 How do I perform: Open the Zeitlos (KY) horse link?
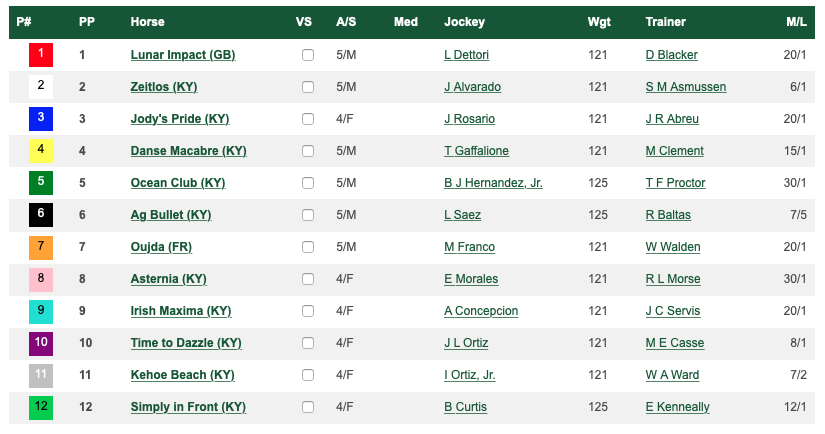[164, 87]
